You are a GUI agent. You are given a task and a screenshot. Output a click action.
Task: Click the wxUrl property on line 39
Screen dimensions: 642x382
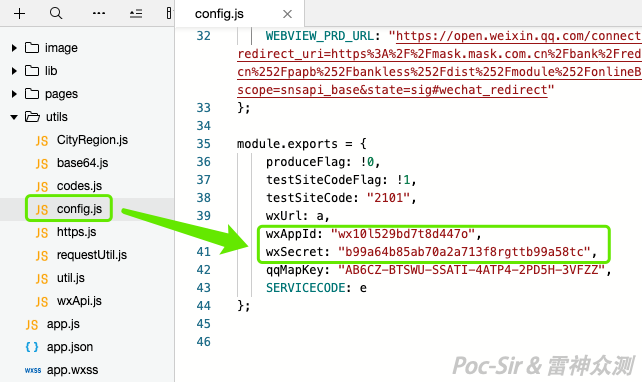tap(284, 216)
